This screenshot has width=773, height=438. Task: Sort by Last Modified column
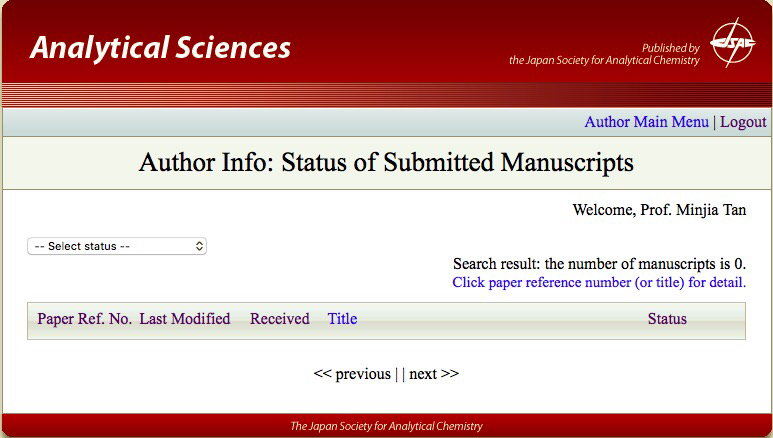[x=185, y=319]
